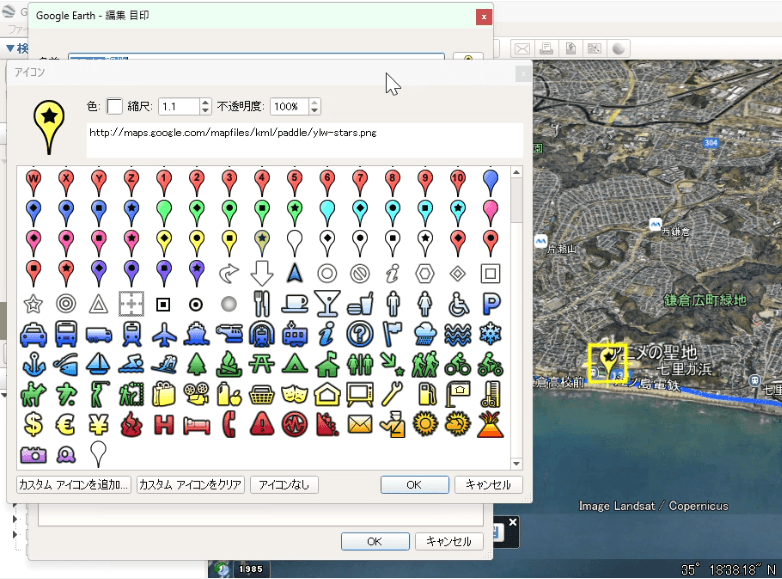Image resolution: width=782 pixels, height=579 pixels.
Task: Select the wheelchair accessibility icon
Action: pyautogui.click(x=457, y=303)
